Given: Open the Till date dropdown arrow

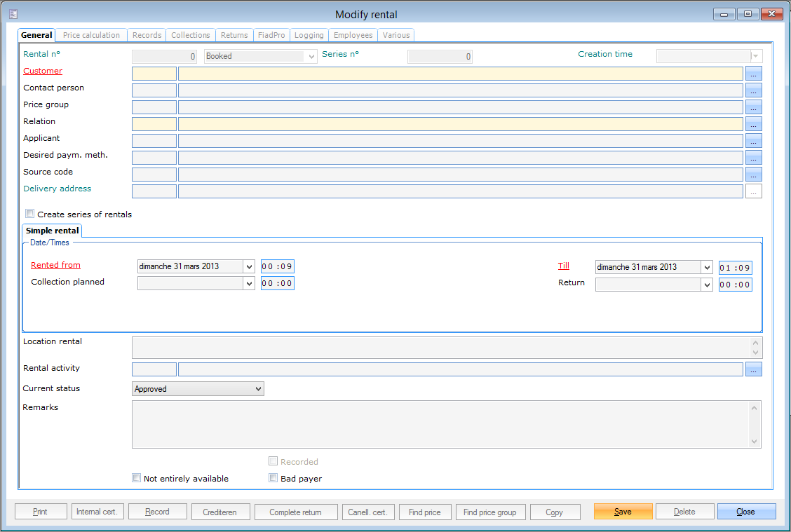Looking at the screenshot, I should (x=706, y=267).
